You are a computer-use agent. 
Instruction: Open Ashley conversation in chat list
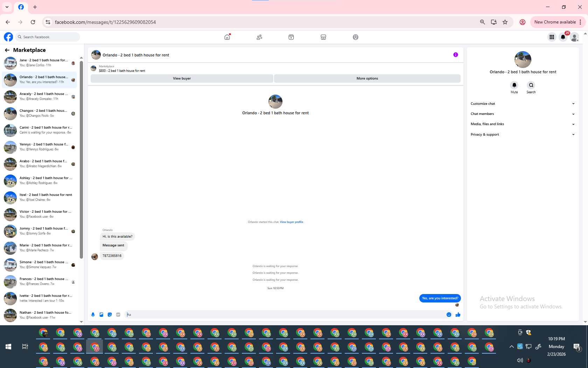[40, 181]
